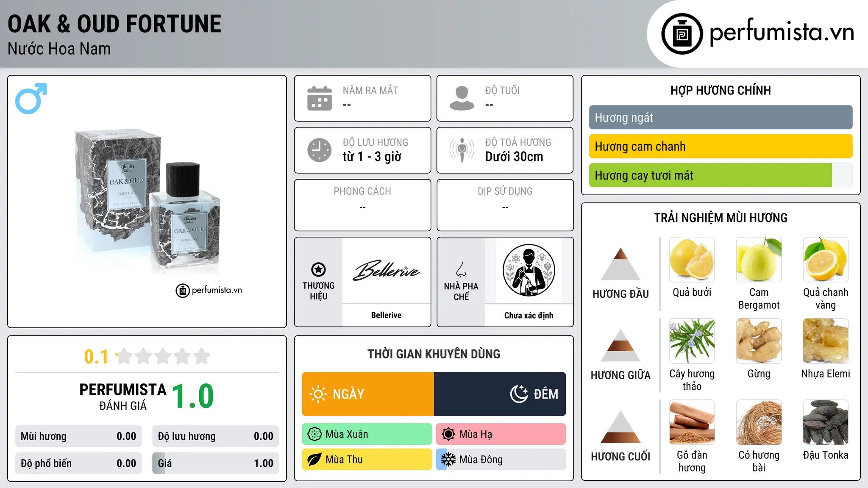Click the Phong cách card
868x488 pixels.
click(362, 205)
